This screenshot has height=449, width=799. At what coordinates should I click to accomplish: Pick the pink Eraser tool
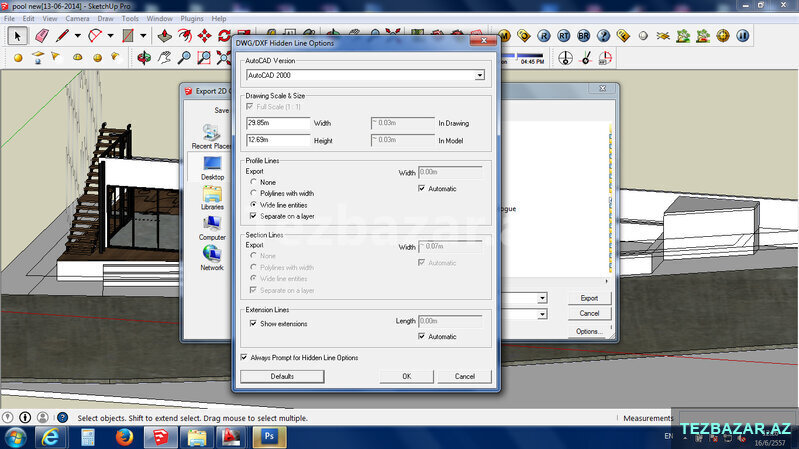pos(42,36)
